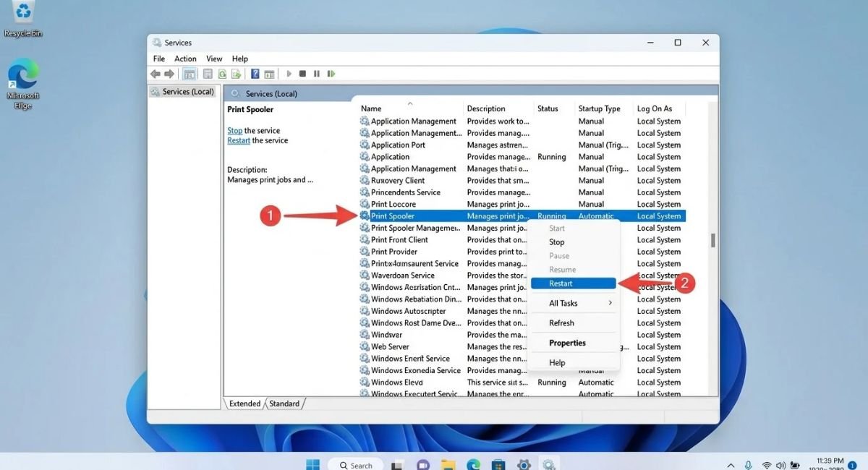Open the Action menu

(185, 59)
